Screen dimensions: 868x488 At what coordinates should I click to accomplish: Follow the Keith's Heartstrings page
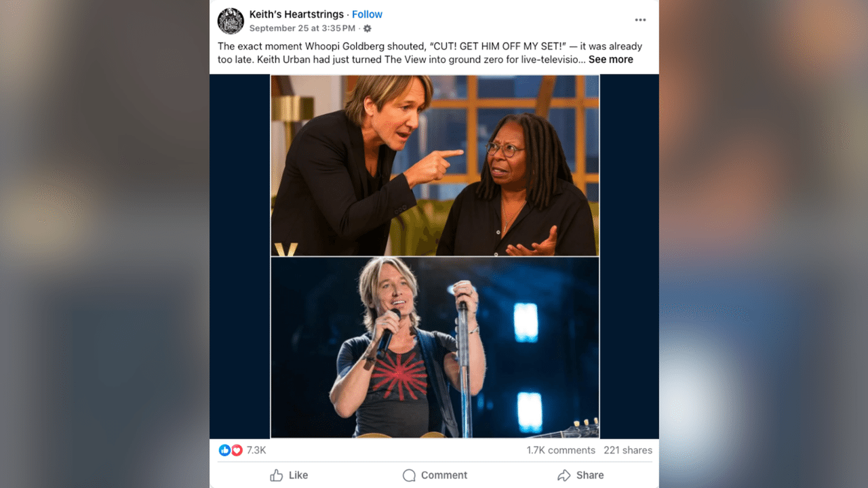[x=367, y=14]
